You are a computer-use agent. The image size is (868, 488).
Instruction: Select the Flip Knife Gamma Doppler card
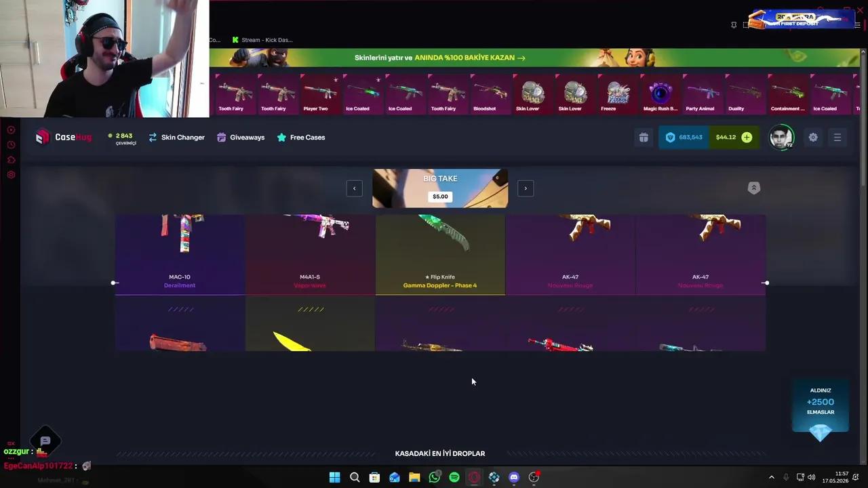(440, 255)
